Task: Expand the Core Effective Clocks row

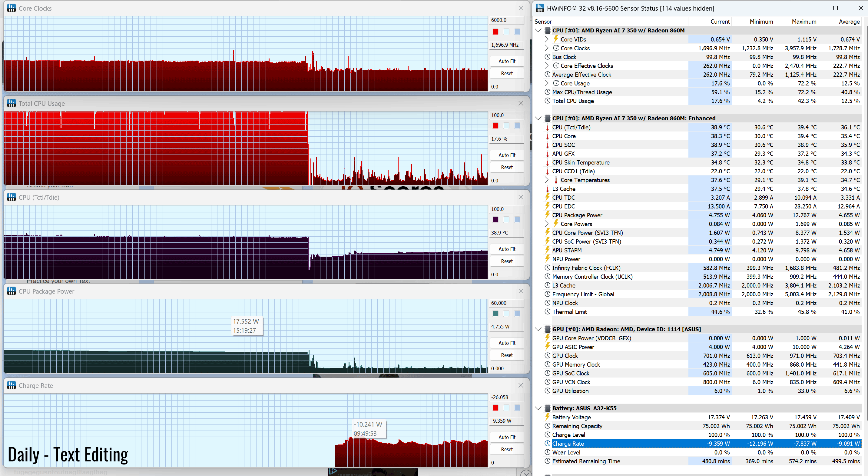Action: (547, 65)
